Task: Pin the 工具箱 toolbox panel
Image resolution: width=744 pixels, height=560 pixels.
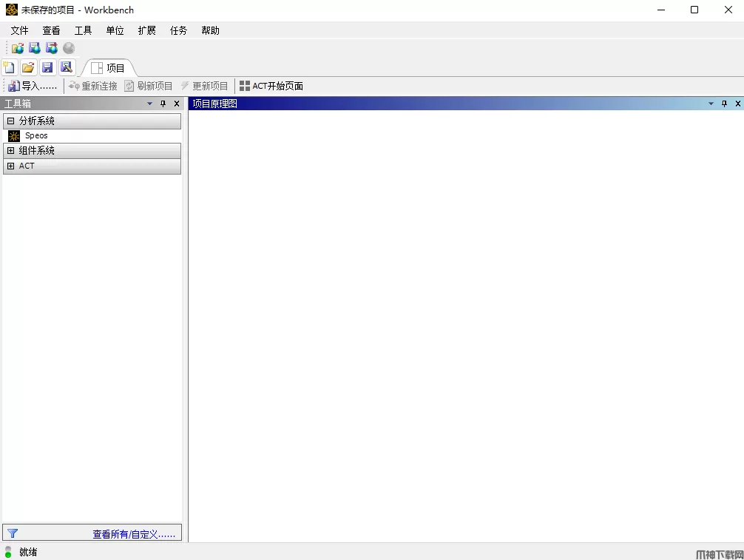Action: coord(163,104)
